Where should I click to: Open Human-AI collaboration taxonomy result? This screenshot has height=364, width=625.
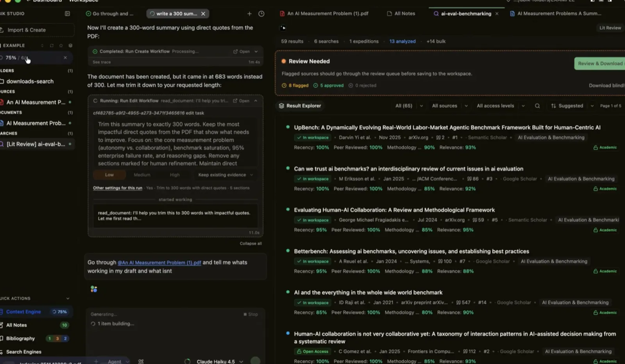pyautogui.click(x=455, y=337)
